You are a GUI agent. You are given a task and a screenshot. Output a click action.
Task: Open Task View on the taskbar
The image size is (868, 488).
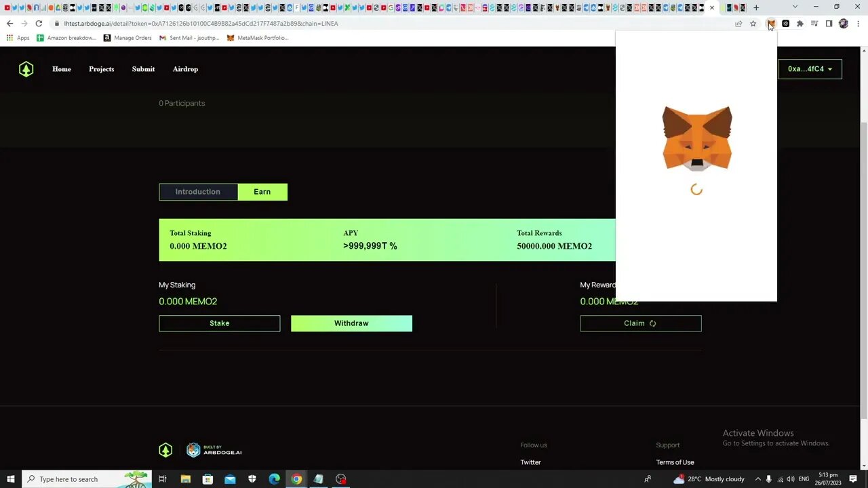click(163, 479)
